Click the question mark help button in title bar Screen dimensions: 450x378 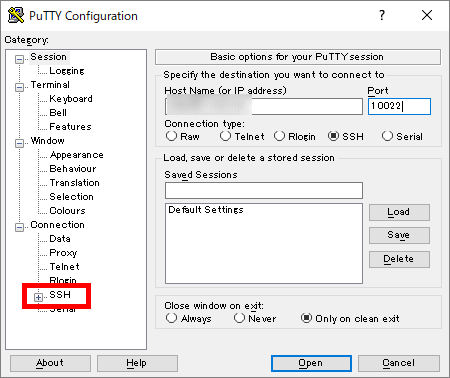click(382, 15)
